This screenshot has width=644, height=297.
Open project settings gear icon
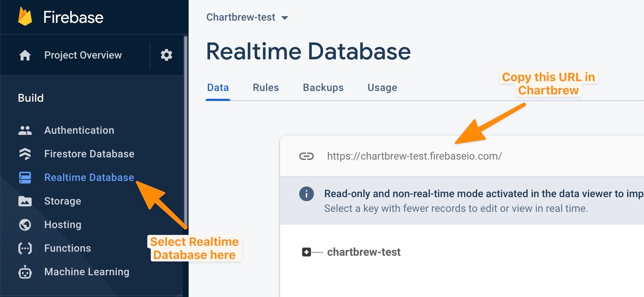(x=167, y=55)
